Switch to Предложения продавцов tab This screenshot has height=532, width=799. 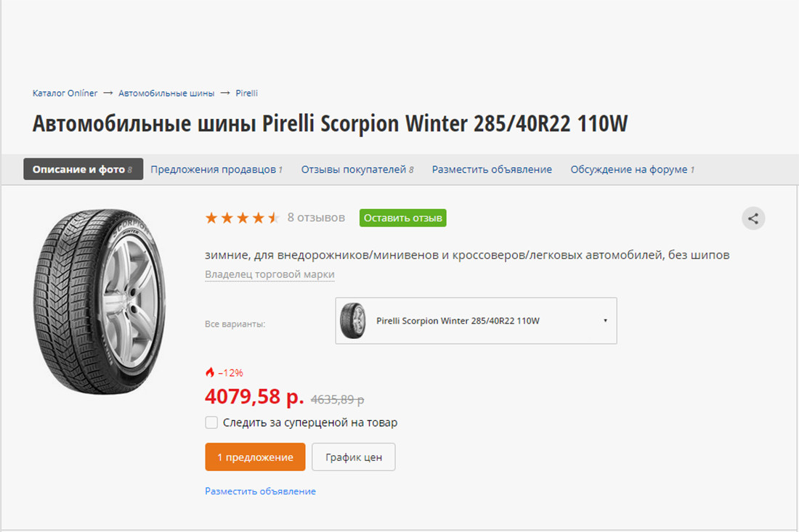click(216, 170)
